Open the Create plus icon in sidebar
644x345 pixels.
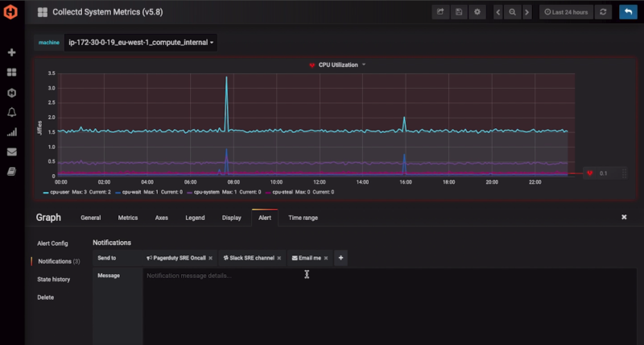pyautogui.click(x=12, y=52)
